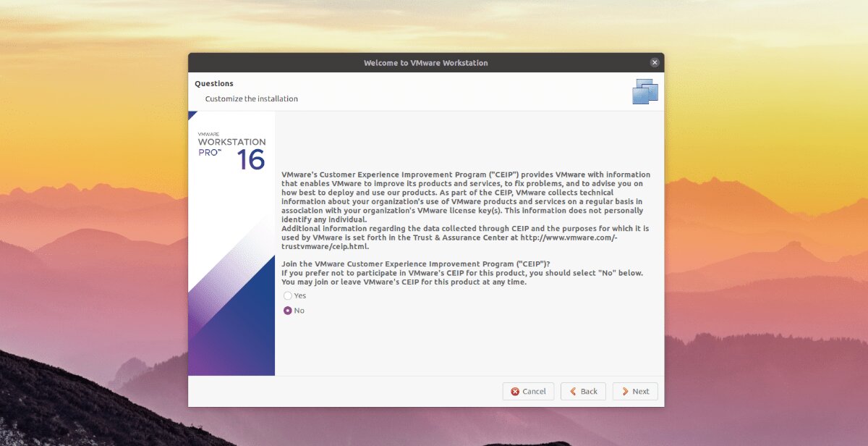Click the VMware overlapping squares icon

tap(645, 91)
